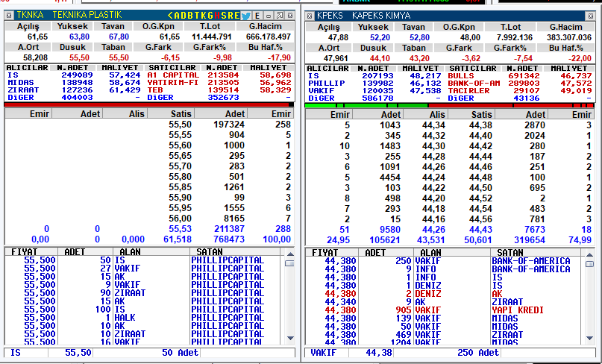Click the back arrow '<' in TKNKA title bar
The image size is (602, 364).
click(170, 16)
